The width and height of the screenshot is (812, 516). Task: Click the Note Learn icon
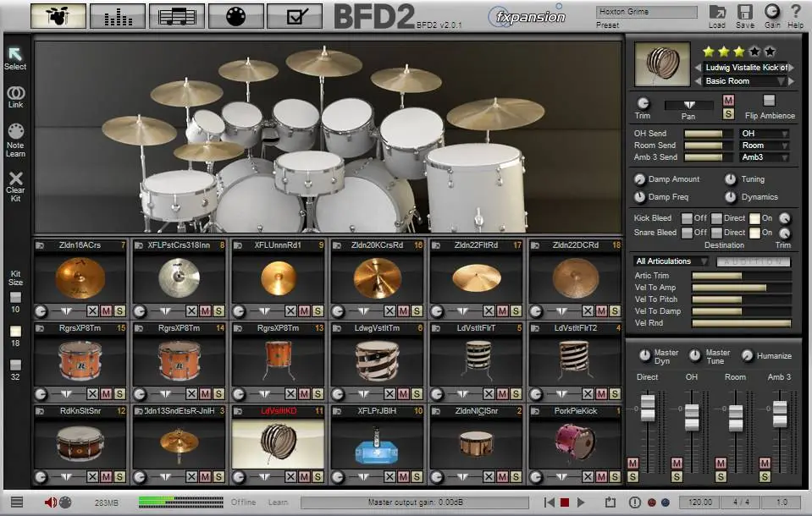click(15, 132)
